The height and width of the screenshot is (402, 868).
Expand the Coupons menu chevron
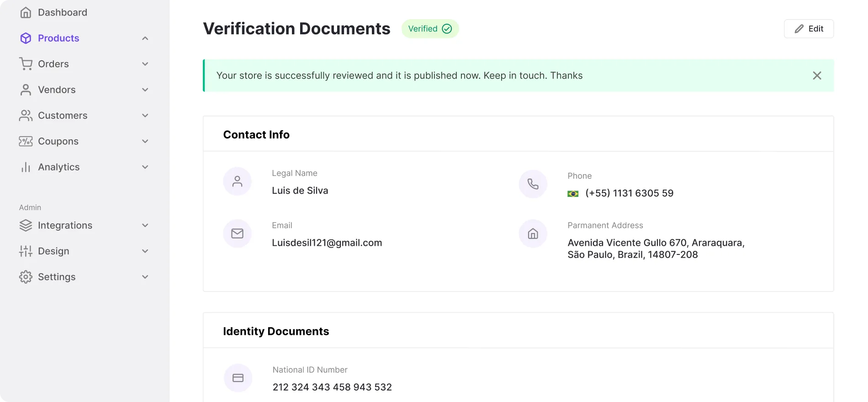pos(145,141)
